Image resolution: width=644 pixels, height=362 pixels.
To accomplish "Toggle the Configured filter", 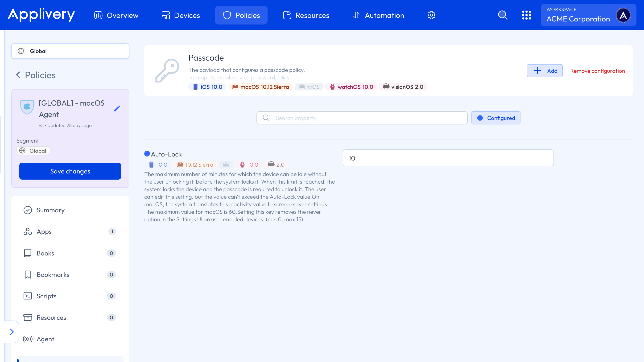I will [496, 118].
